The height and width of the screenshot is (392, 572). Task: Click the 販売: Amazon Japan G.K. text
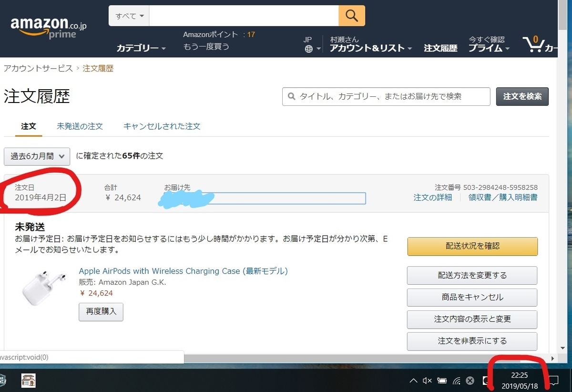pos(123,282)
